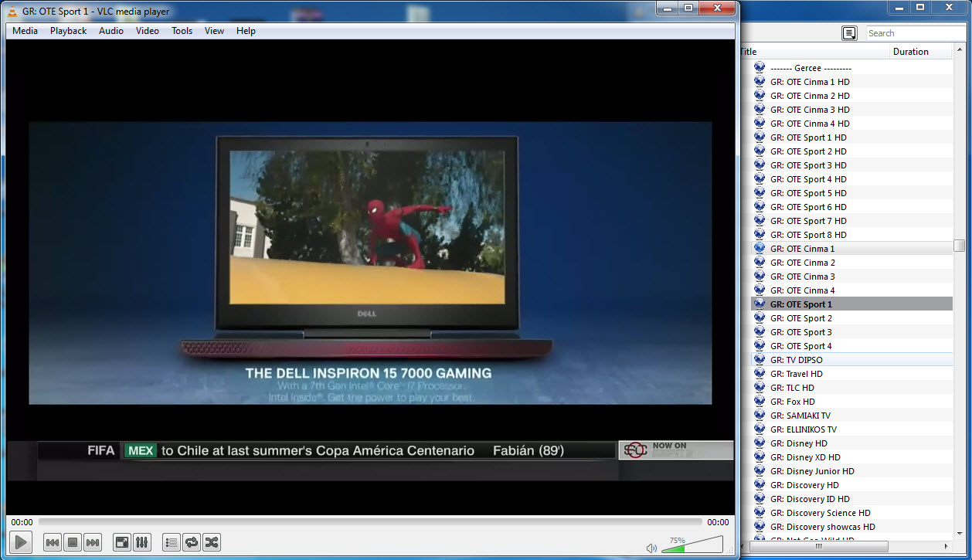Open the Tools menu
Image resolution: width=972 pixels, height=560 pixels.
coord(182,31)
